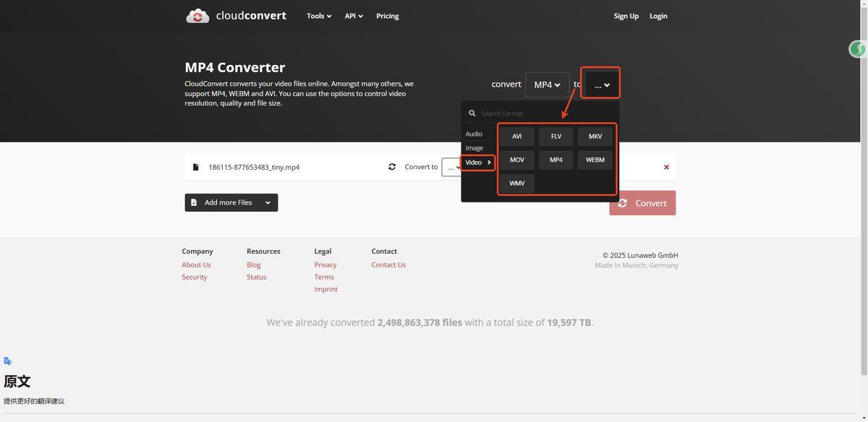Select MKV as the target format

point(595,137)
